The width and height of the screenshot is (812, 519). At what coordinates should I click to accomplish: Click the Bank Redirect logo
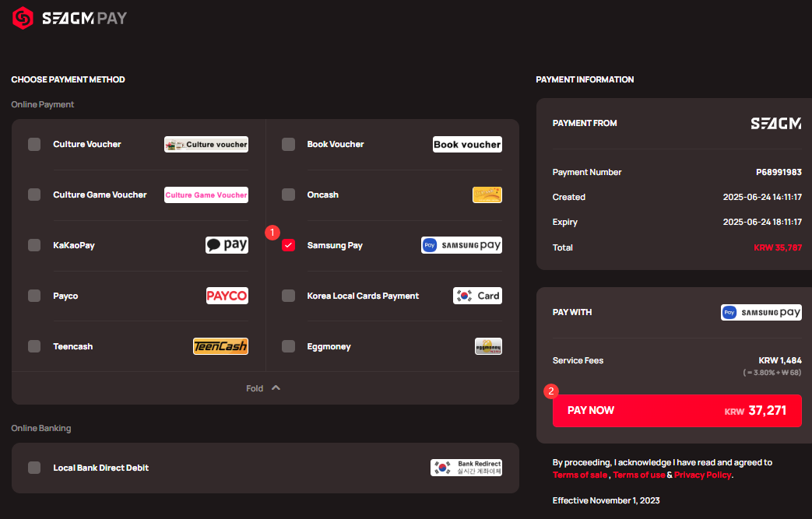click(x=466, y=468)
